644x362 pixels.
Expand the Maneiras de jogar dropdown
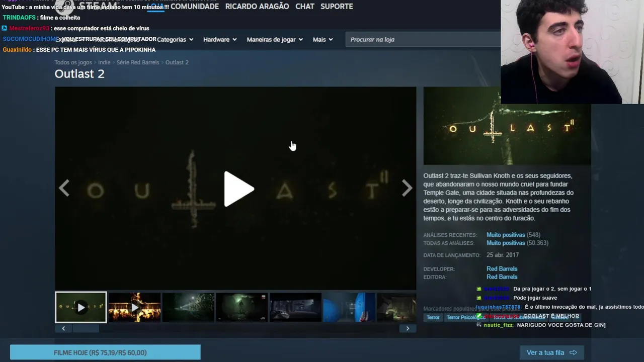[x=275, y=39]
